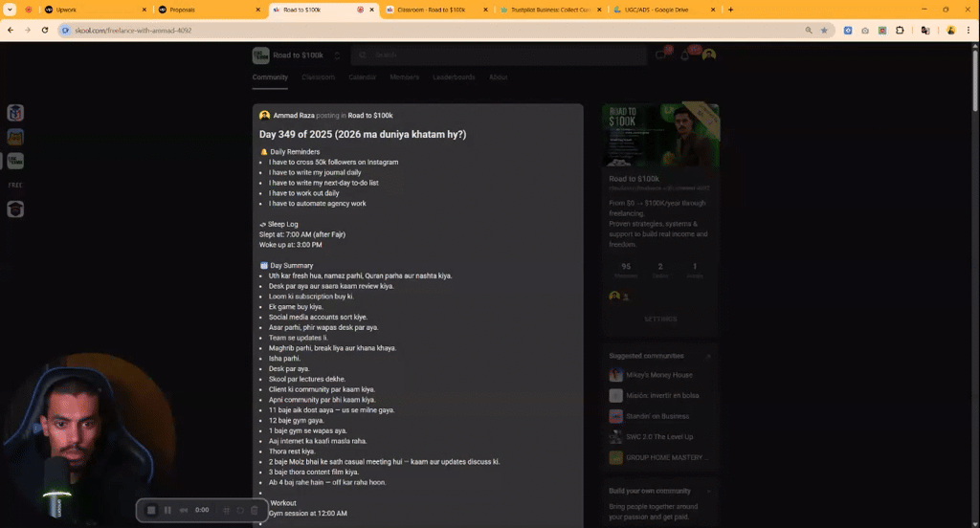Screen dimensions: 980x528
Task: Open third community icon in left sidebar
Action: click(x=15, y=162)
